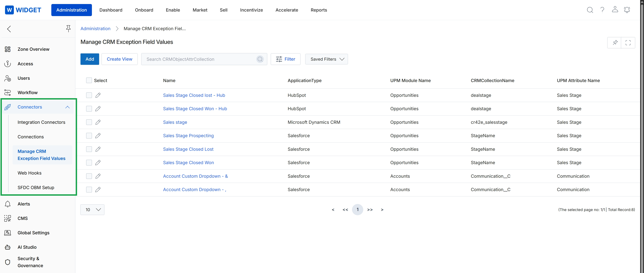The image size is (644, 273).
Task: Open the Market menu
Action: point(200,10)
